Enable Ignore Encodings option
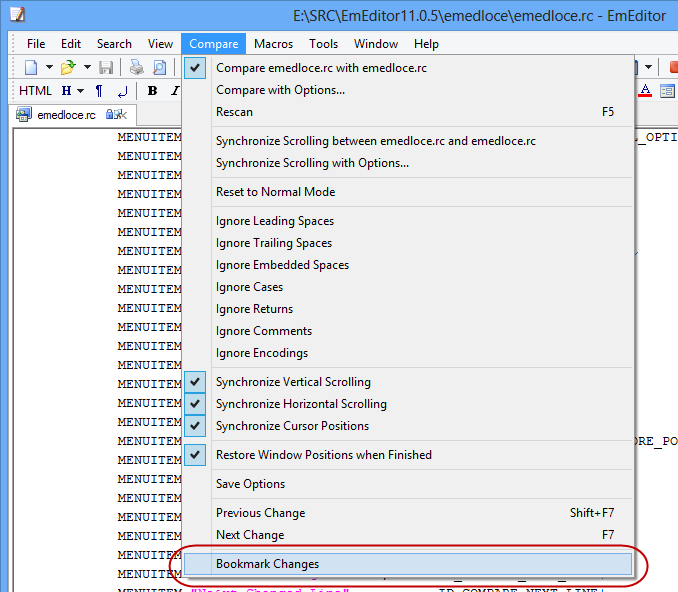678x592 pixels. [408, 353]
